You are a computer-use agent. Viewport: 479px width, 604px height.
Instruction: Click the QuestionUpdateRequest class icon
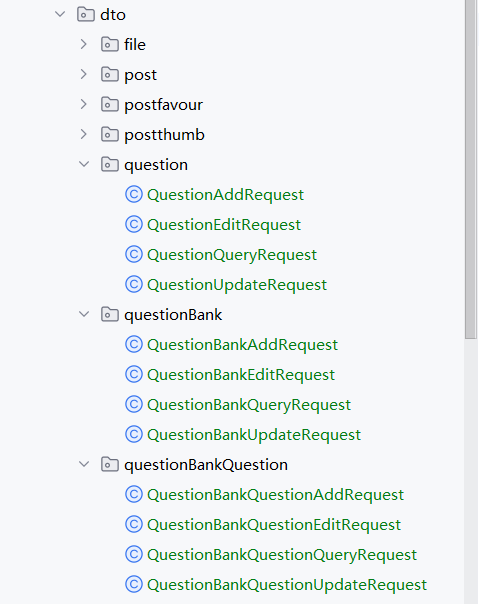coord(134,284)
